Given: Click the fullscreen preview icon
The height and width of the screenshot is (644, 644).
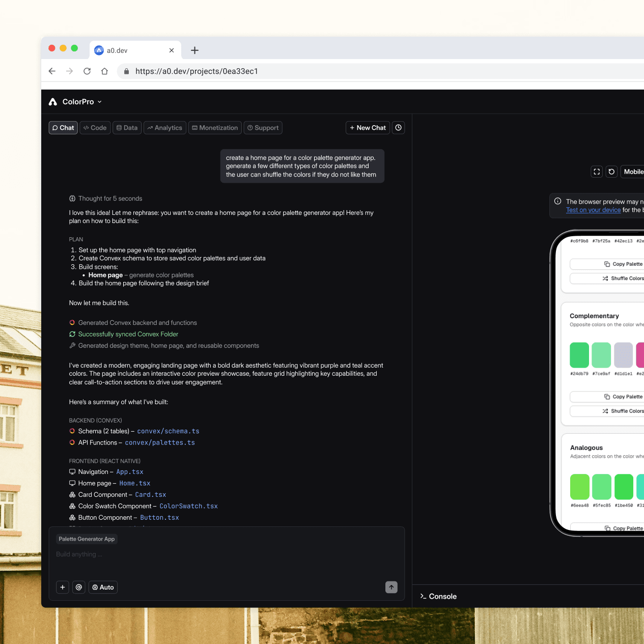Looking at the screenshot, I should pos(597,172).
